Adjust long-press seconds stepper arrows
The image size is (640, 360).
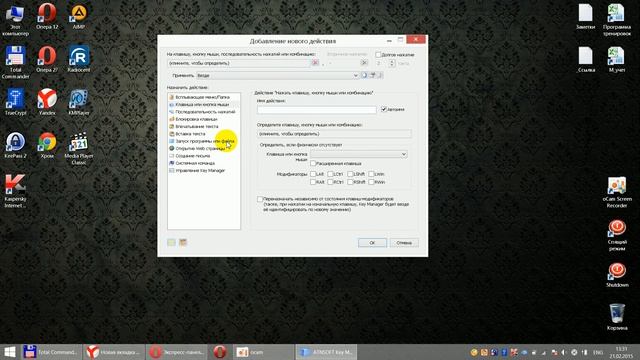392,63
